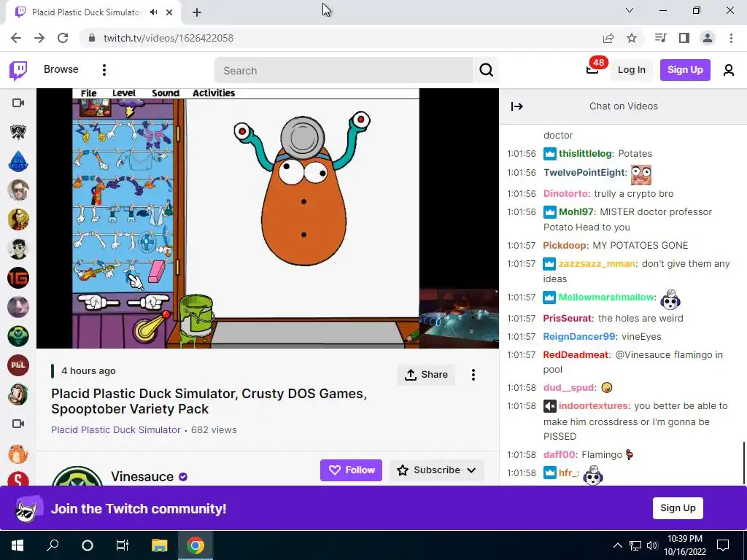The image size is (747, 560).
Task: Mute the tab using the speaker icon
Action: [153, 12]
